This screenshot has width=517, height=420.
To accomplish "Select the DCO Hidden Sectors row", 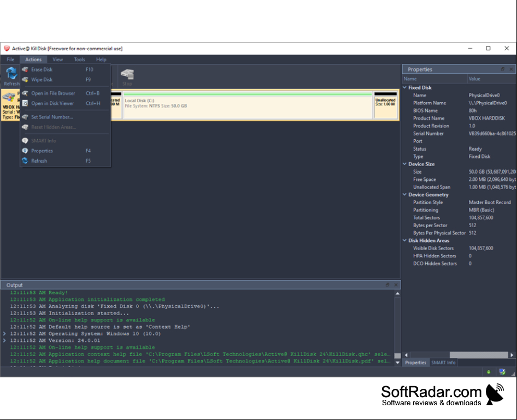I will [459, 264].
